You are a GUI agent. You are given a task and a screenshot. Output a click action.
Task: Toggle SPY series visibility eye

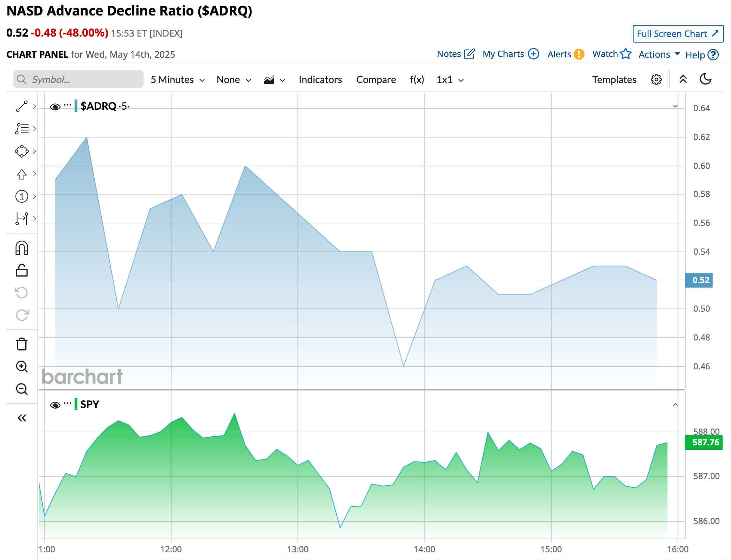coord(55,405)
